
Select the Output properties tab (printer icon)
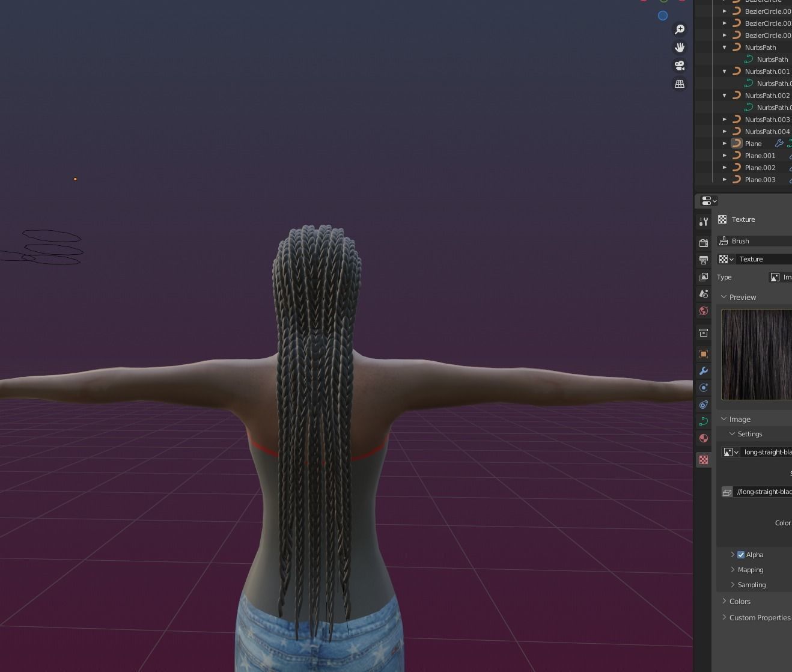pyautogui.click(x=703, y=260)
